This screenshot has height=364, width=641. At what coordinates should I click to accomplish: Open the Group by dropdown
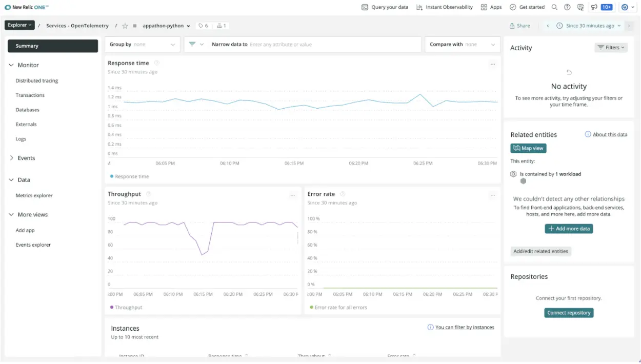(x=142, y=44)
